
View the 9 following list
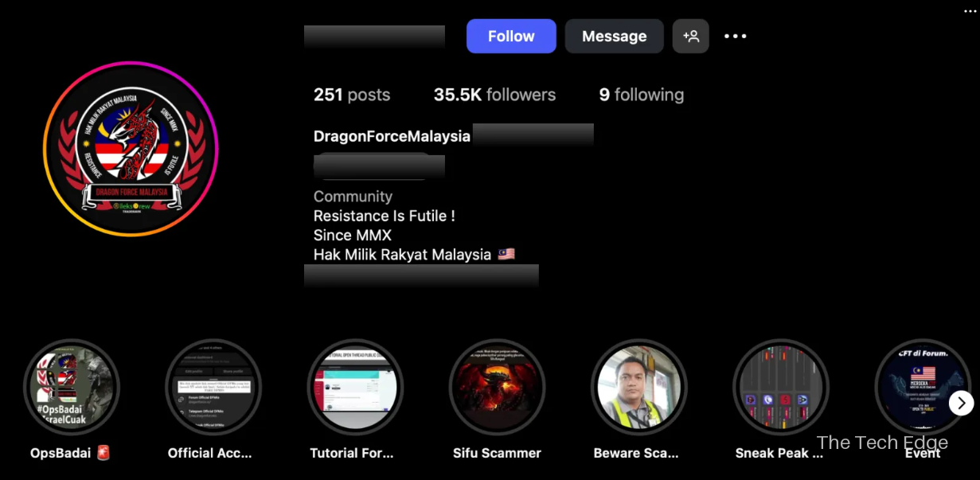[x=642, y=95]
